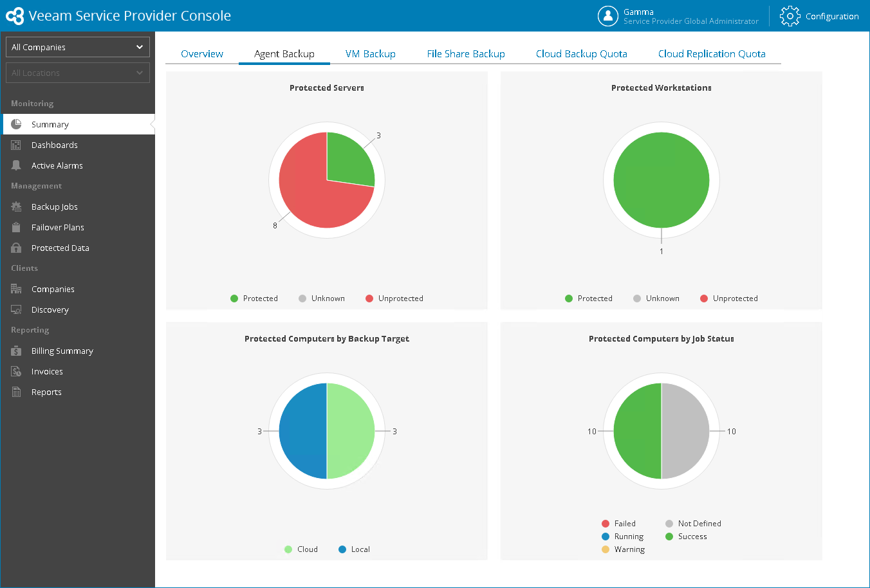Viewport: 870px width, 588px height.
Task: Open Active Alarms bell icon
Action: click(x=16, y=165)
